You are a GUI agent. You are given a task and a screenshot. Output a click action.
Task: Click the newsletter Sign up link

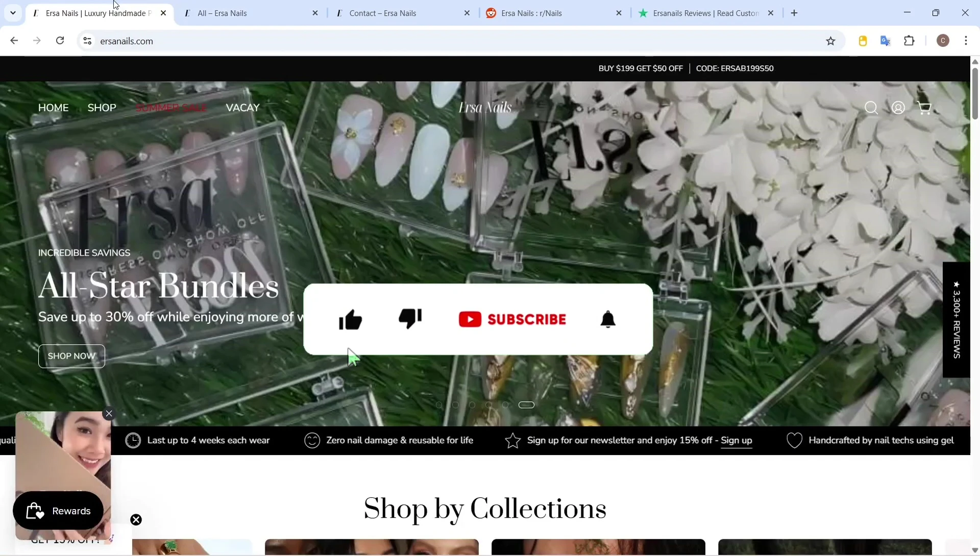click(x=737, y=440)
